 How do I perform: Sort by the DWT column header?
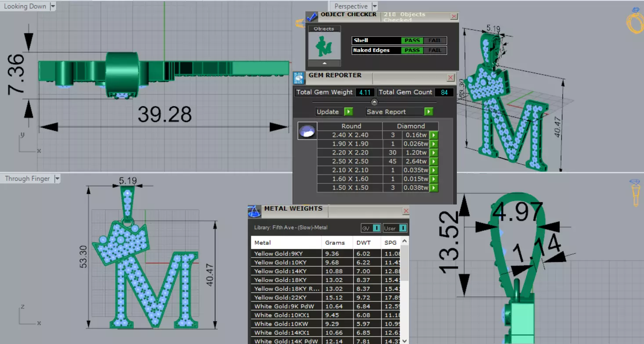(x=368, y=243)
